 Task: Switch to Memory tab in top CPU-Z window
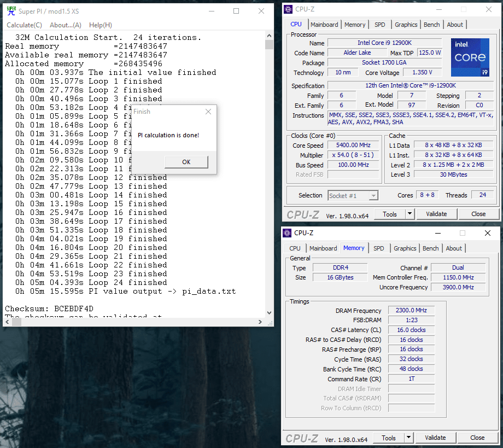(x=355, y=25)
